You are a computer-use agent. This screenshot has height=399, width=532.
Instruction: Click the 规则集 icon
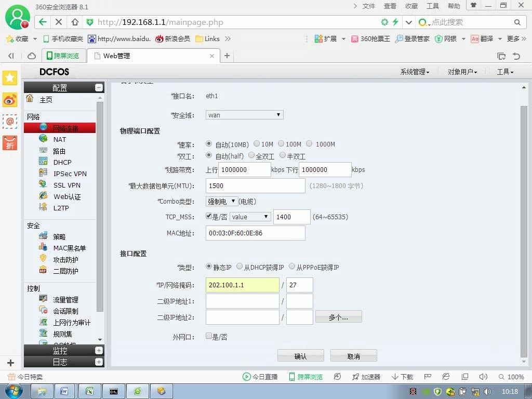coord(43,333)
